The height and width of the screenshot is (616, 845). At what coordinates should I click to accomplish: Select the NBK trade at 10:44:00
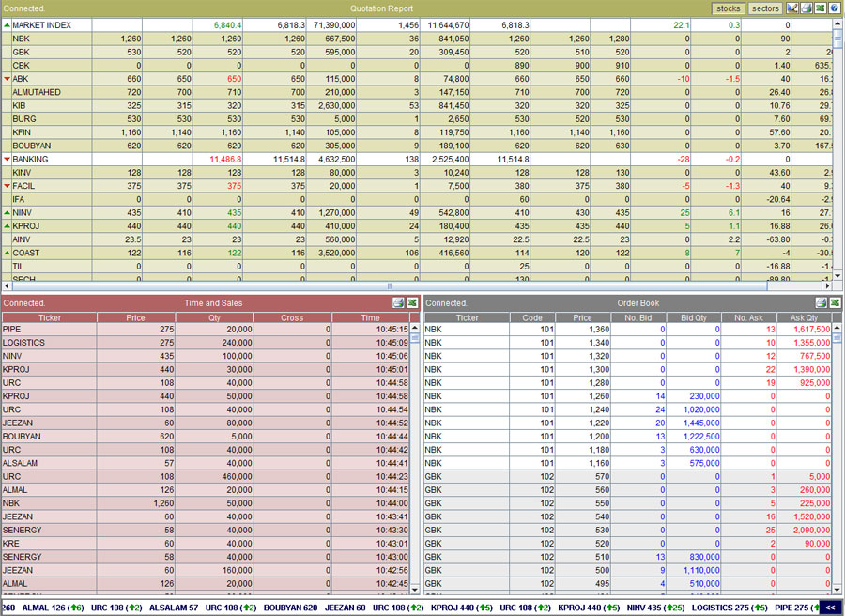tap(206, 502)
